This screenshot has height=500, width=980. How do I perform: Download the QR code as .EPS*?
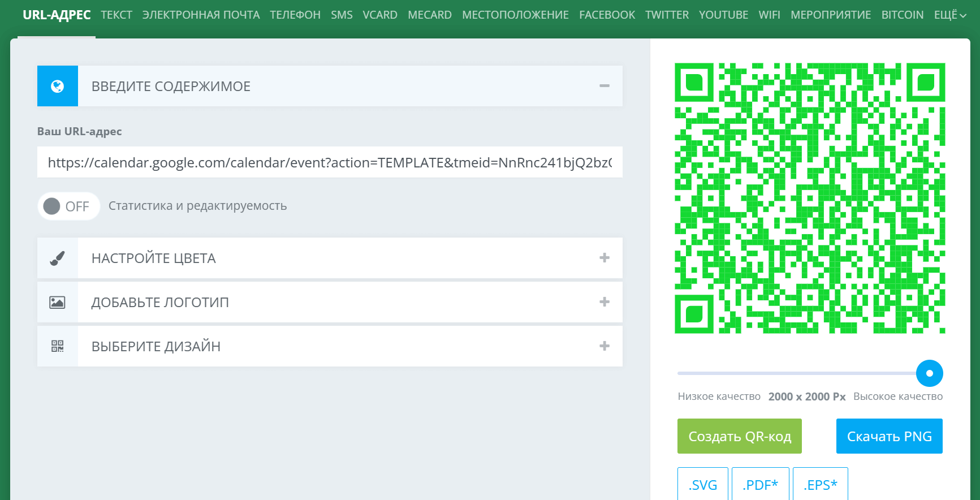821,484
